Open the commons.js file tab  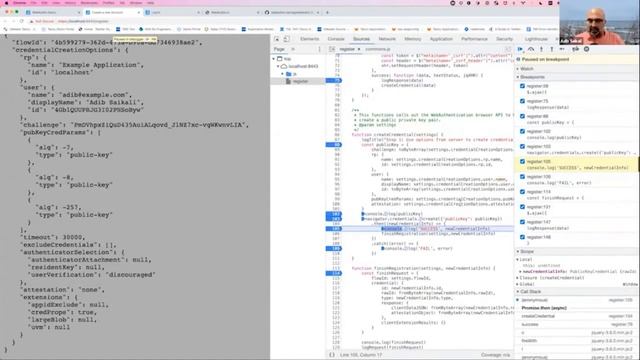[x=378, y=49]
